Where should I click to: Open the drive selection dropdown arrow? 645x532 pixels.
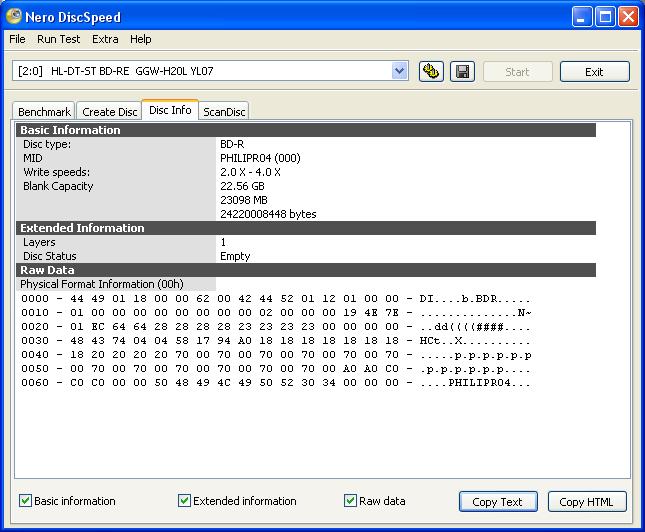click(399, 71)
